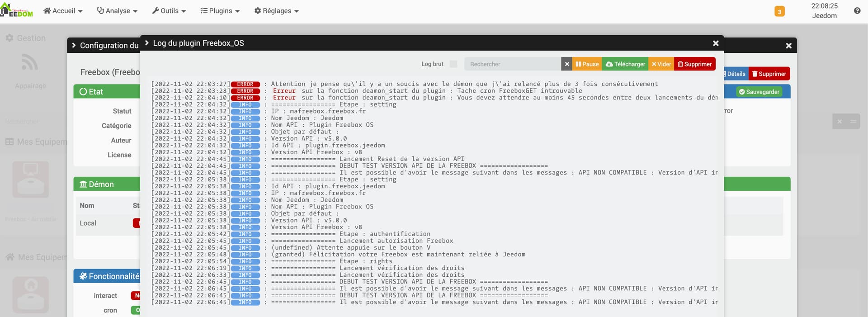Open the Plugins menu
Viewport: 868px width, 317px height.
(220, 11)
